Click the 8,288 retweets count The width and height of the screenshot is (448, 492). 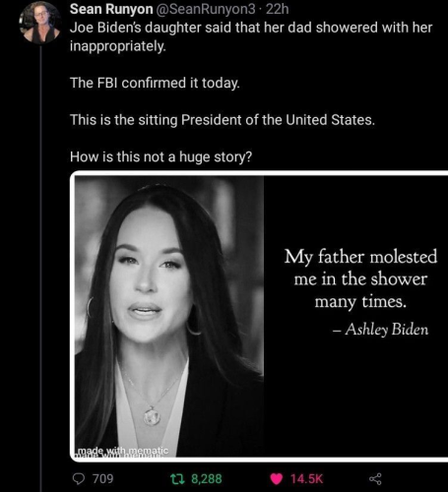click(x=207, y=478)
